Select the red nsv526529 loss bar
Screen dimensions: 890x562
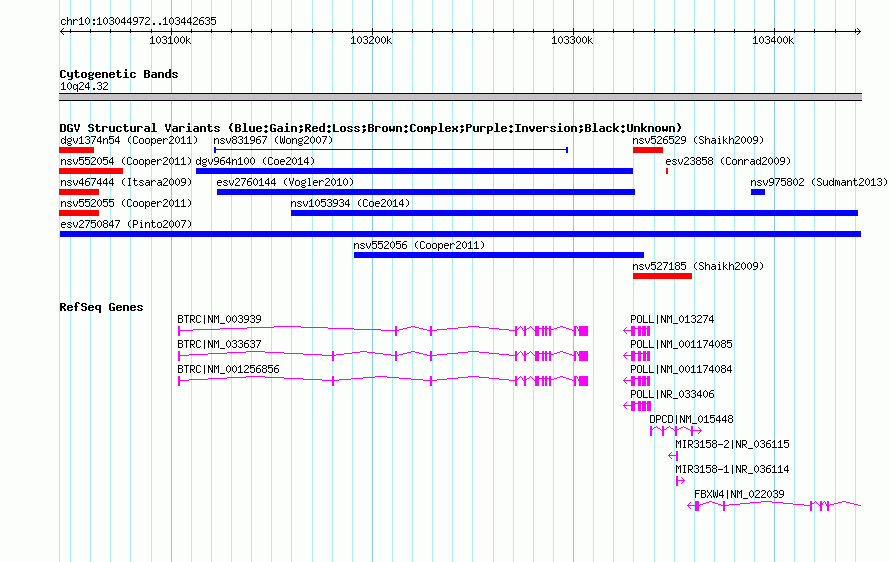pyautogui.click(x=648, y=150)
